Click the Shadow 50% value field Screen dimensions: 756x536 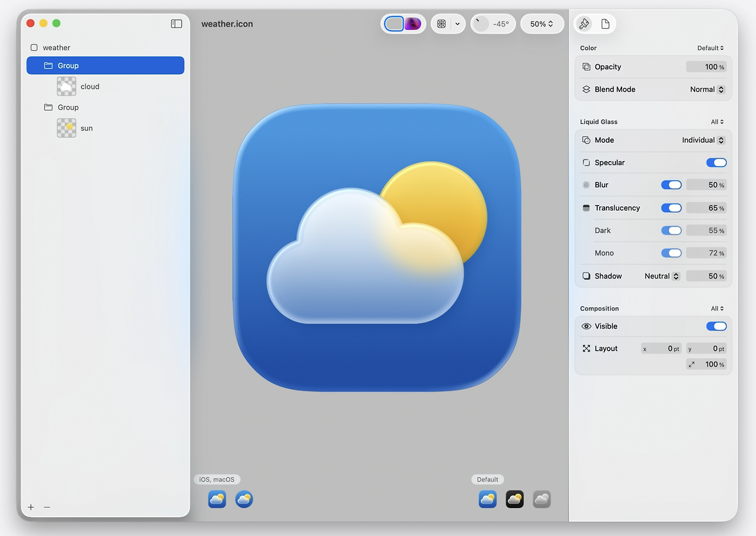(706, 276)
